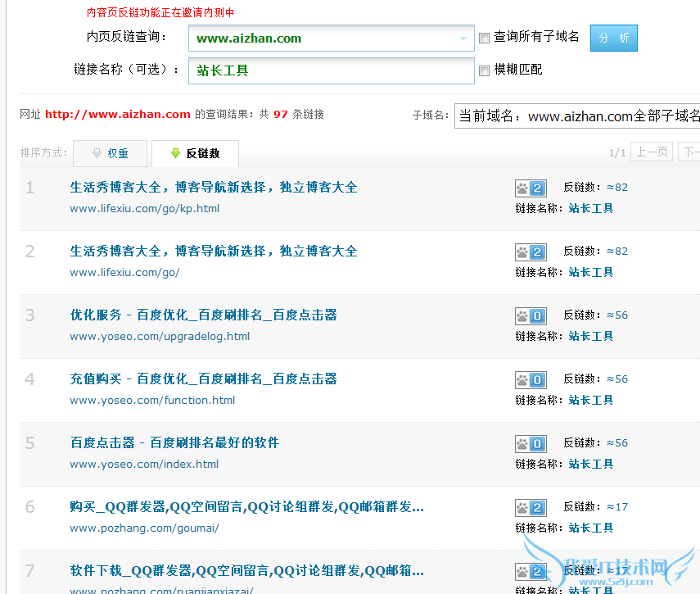Click the Baidu weight badge for yoseo.com/function.html
The width and height of the screenshot is (700, 594).
click(530, 379)
